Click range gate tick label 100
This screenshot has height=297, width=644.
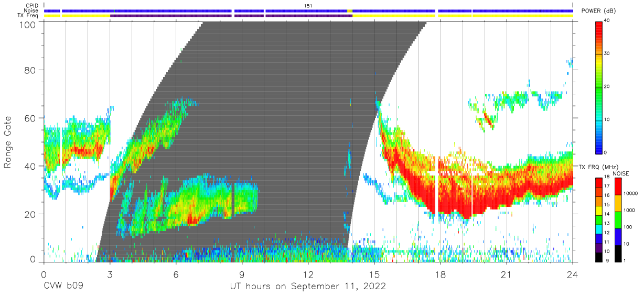tap(28, 24)
